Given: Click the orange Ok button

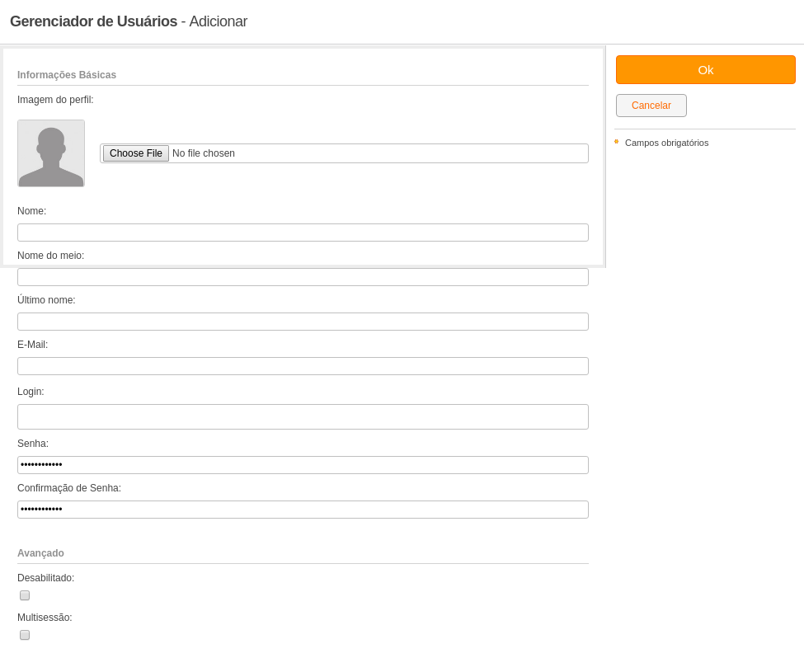Looking at the screenshot, I should pos(705,70).
